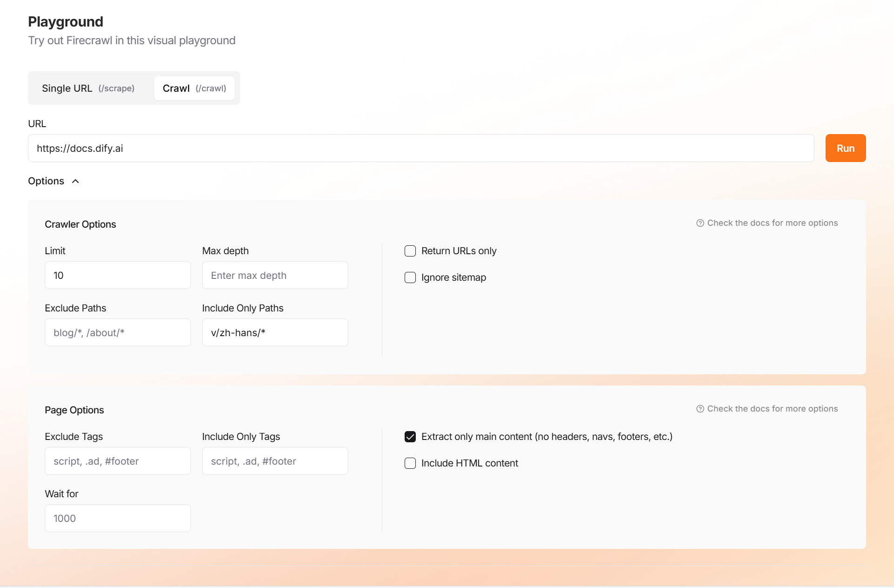Click the URL input field
894x588 pixels.
pos(420,148)
